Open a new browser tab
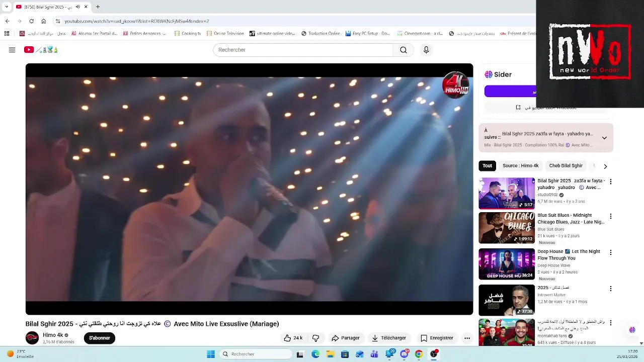This screenshot has height=362, width=644. (x=98, y=7)
